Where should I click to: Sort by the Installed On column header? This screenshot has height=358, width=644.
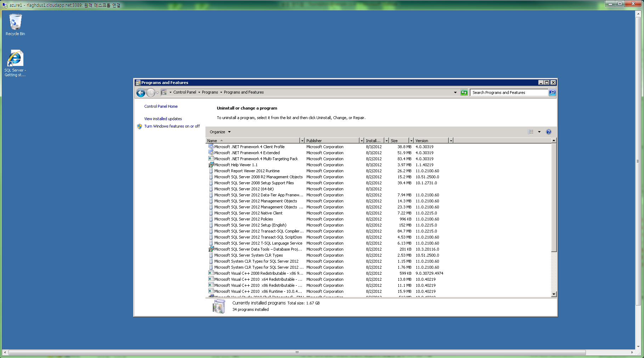374,141
